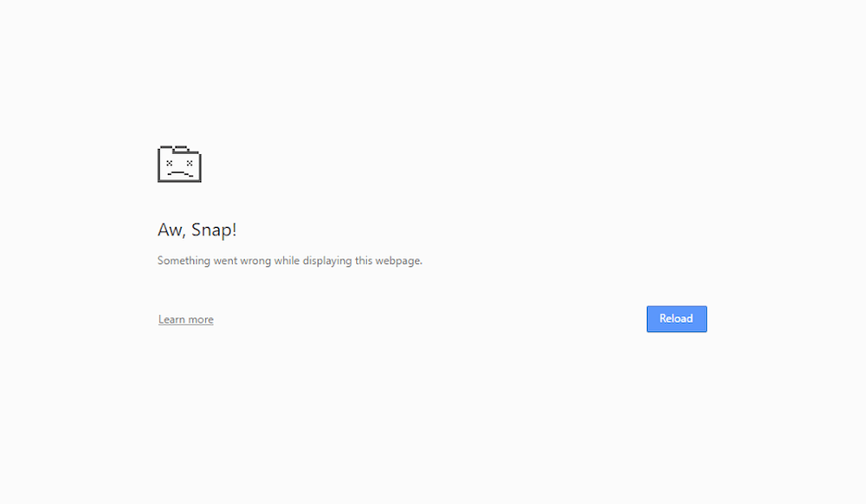The image size is (866, 504).
Task: Click the word "went" in the error message
Action: tap(225, 261)
